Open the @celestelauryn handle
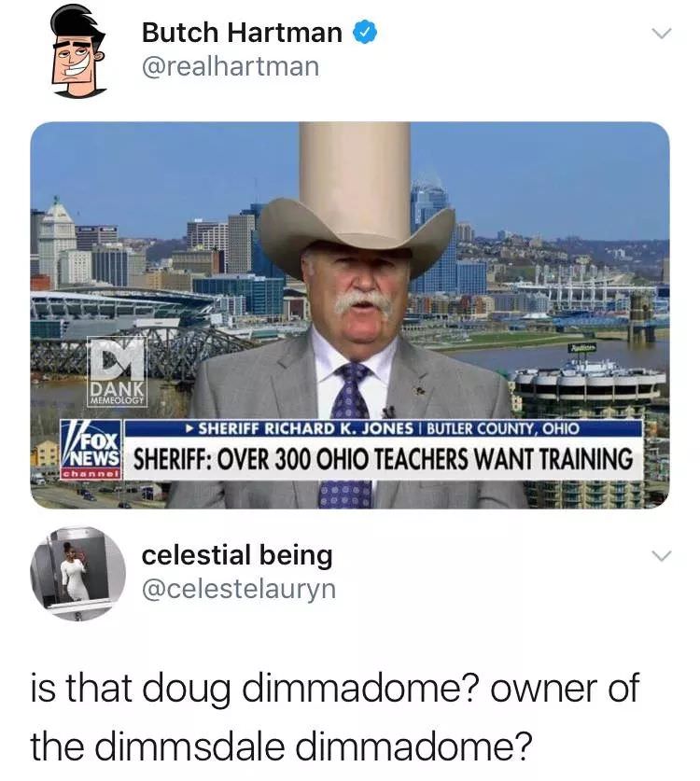700x781 pixels. click(x=239, y=589)
